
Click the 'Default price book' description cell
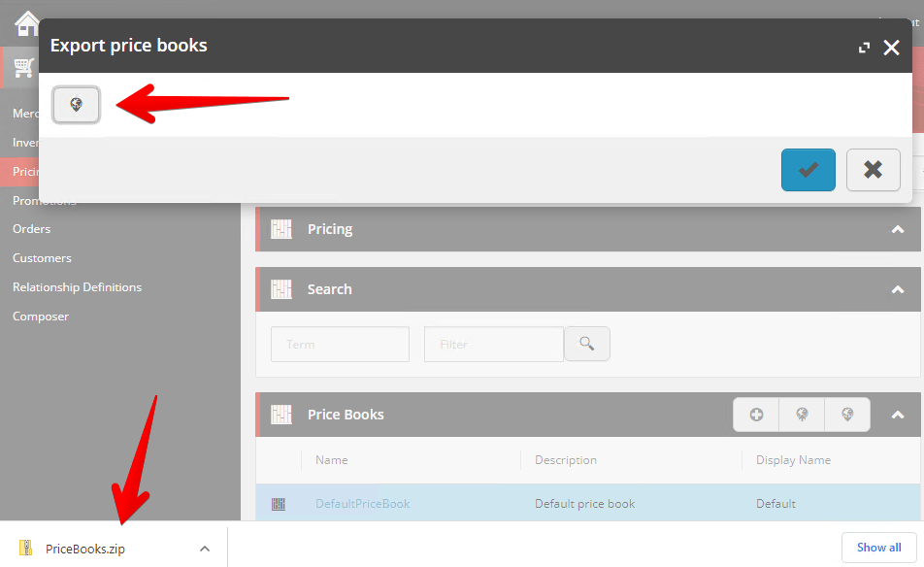(x=584, y=504)
